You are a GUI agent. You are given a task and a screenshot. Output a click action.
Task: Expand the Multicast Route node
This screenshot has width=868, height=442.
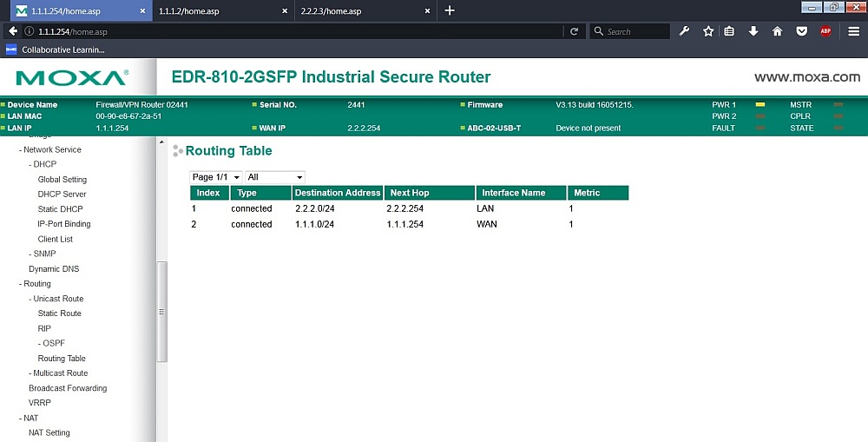click(58, 373)
